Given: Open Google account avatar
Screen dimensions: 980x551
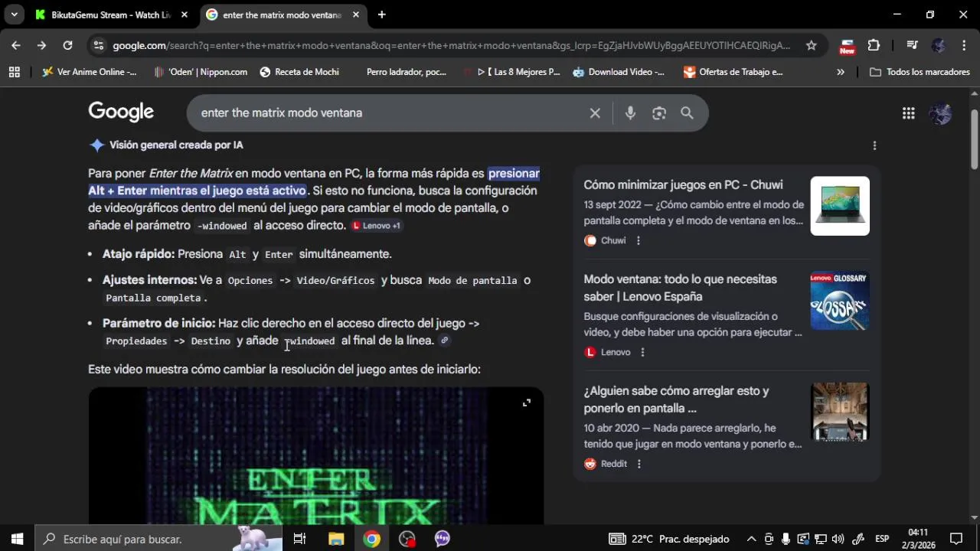Looking at the screenshot, I should 940,113.
